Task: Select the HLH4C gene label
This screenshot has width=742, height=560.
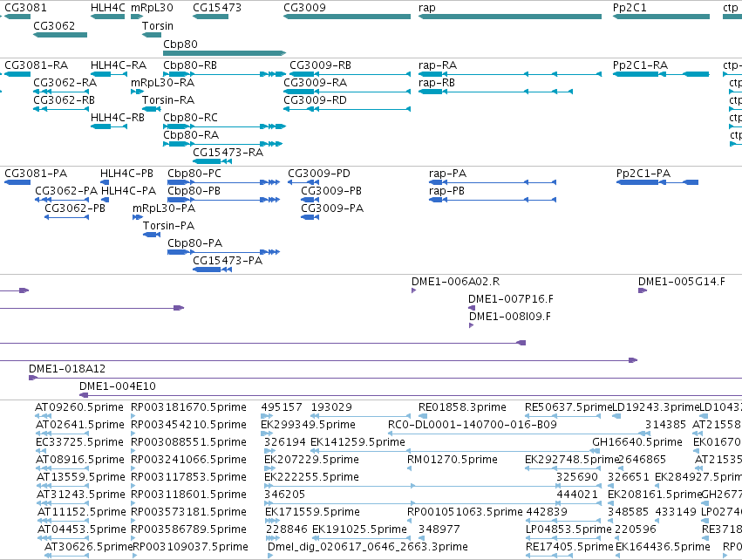Action: [x=108, y=8]
